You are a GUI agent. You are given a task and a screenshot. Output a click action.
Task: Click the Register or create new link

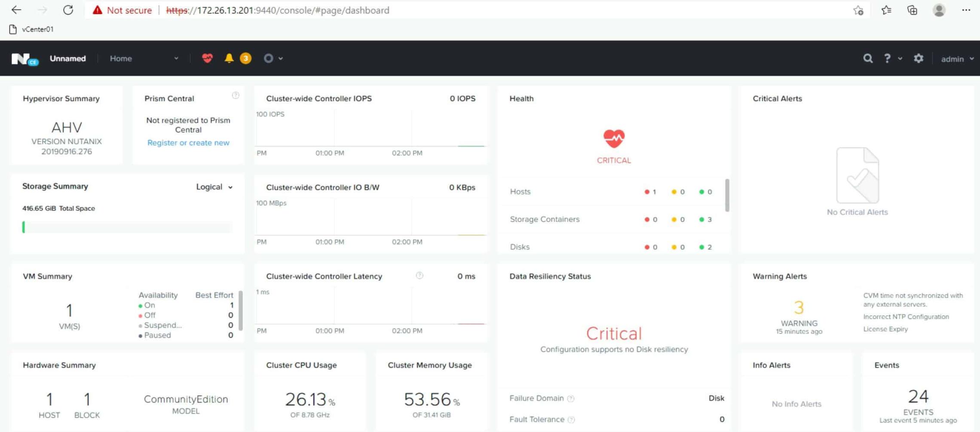(x=188, y=142)
